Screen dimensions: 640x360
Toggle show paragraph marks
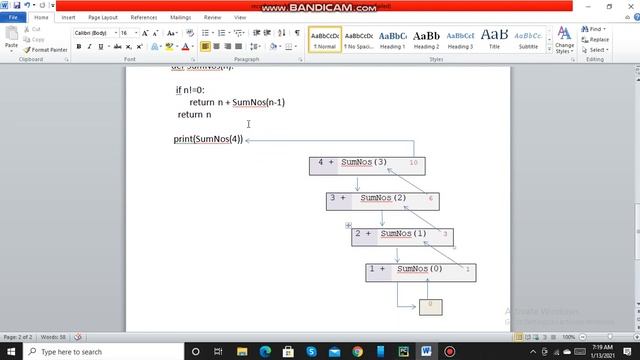(x=297, y=33)
